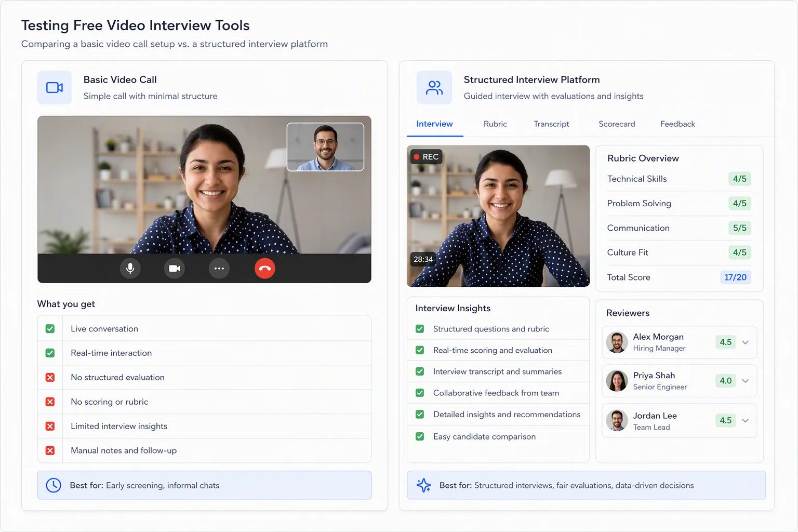Click the clock icon beside Early screening

[54, 485]
